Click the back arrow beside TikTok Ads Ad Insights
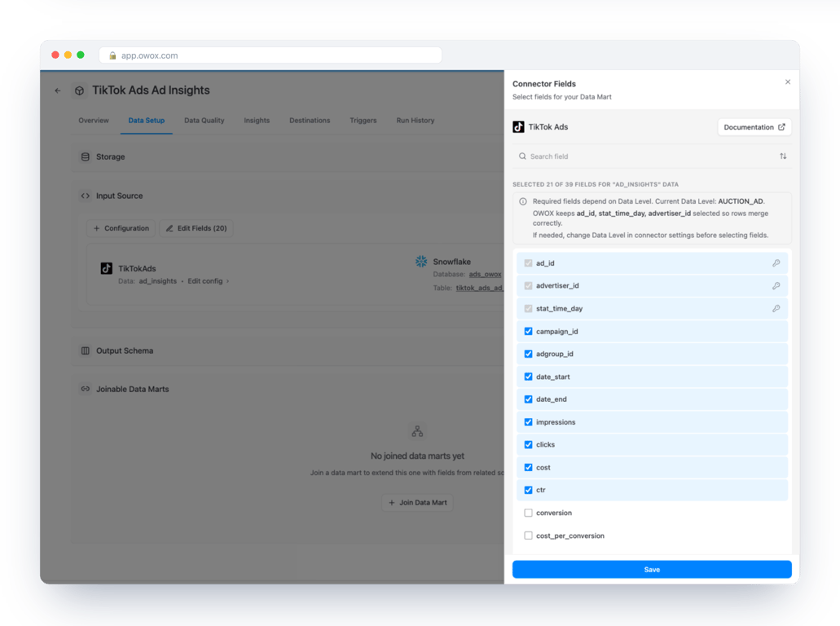 point(58,90)
